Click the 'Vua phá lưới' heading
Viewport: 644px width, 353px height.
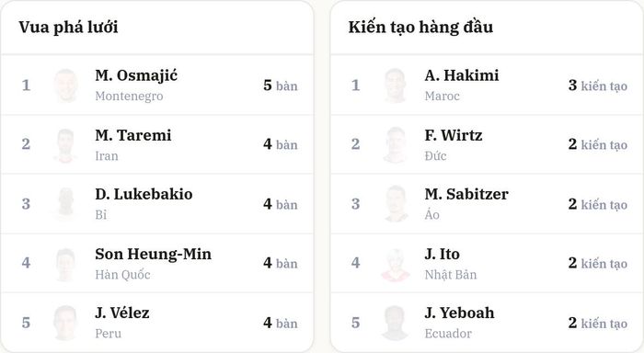(x=69, y=27)
